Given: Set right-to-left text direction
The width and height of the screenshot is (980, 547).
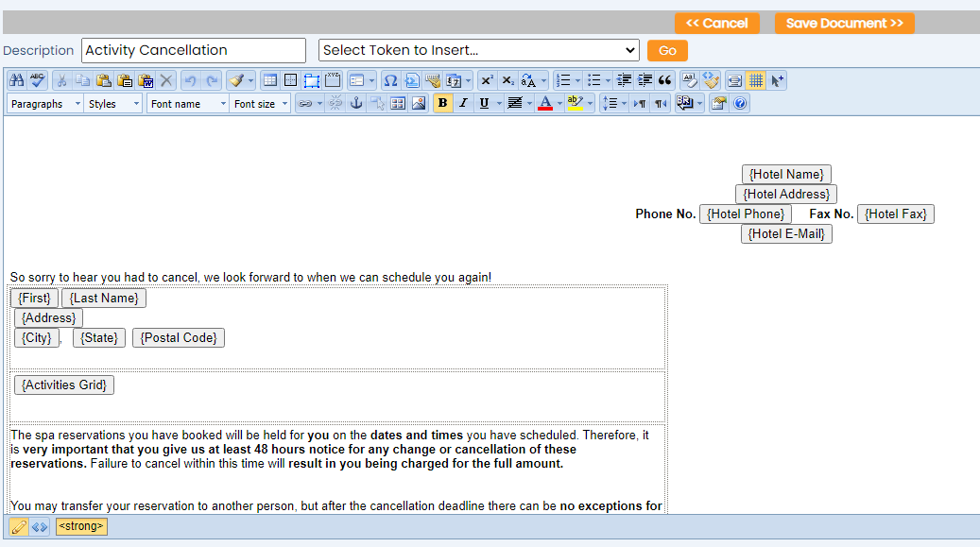Looking at the screenshot, I should pyautogui.click(x=661, y=104).
